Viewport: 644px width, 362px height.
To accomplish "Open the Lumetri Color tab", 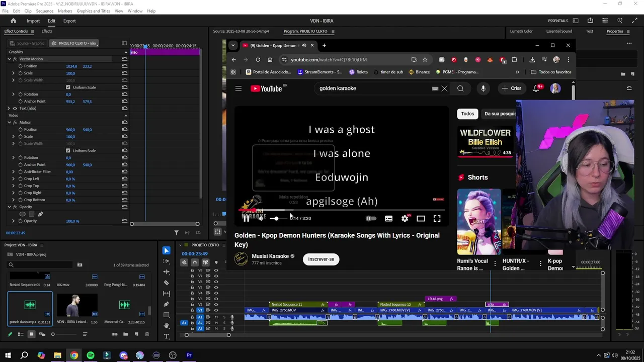I will (521, 31).
